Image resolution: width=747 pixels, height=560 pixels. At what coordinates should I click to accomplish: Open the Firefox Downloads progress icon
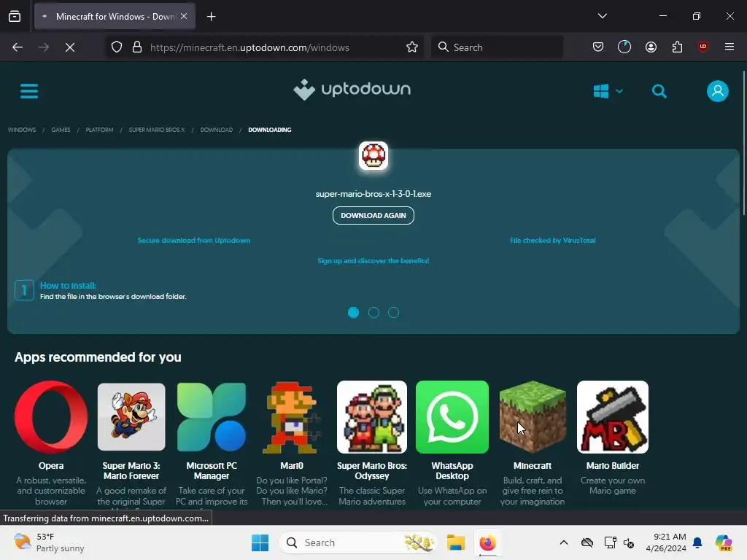pyautogui.click(x=624, y=47)
